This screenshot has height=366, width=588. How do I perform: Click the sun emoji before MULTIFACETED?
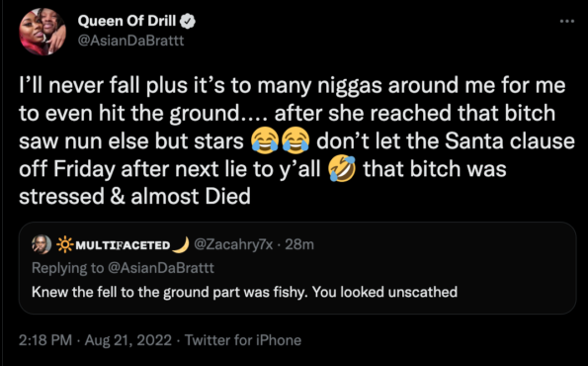[x=64, y=245]
